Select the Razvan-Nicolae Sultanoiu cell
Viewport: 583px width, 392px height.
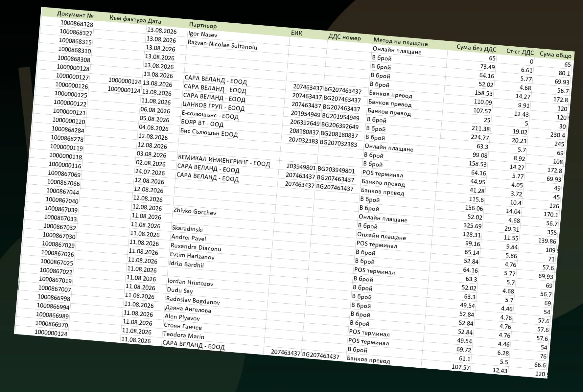[222, 44]
